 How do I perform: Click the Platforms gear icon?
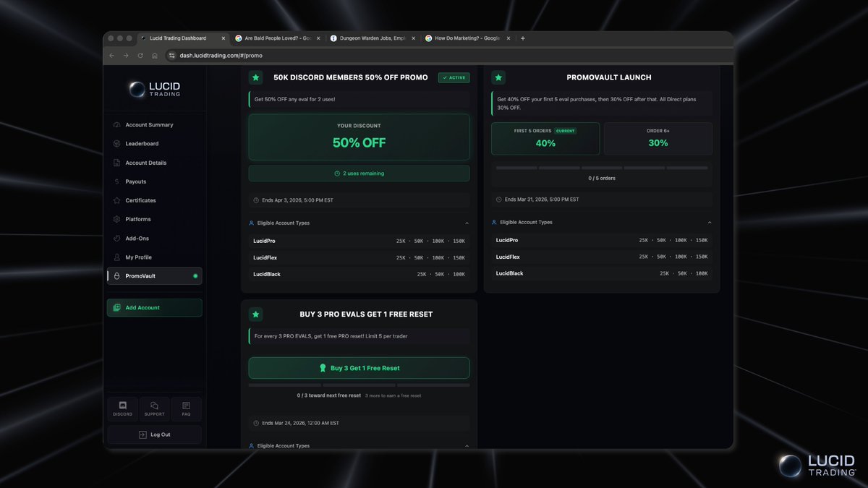click(116, 219)
